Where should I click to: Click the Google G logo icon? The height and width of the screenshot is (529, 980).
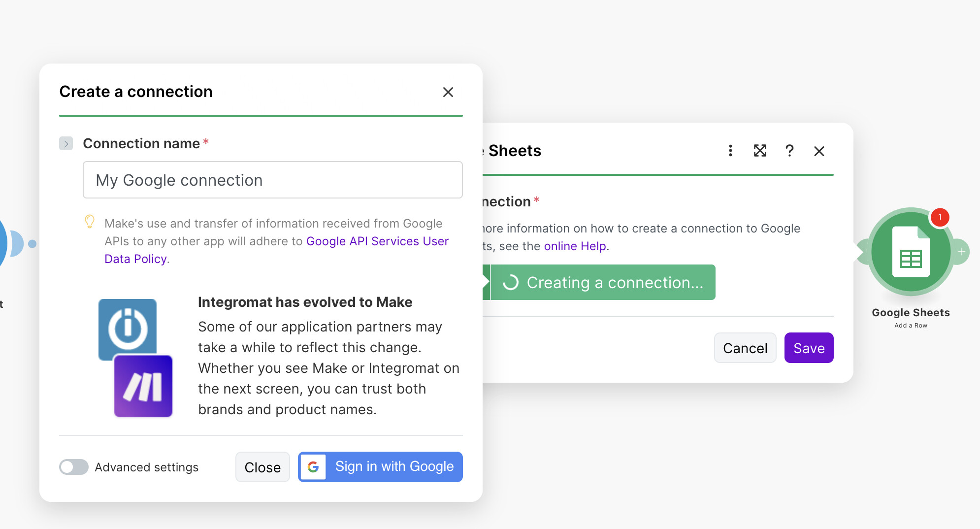pyautogui.click(x=313, y=466)
